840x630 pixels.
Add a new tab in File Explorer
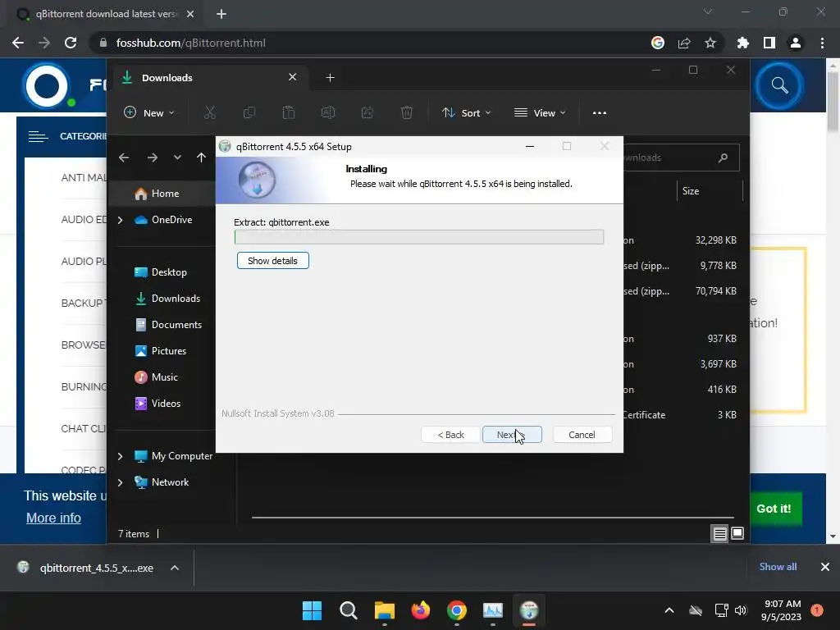[x=330, y=78]
